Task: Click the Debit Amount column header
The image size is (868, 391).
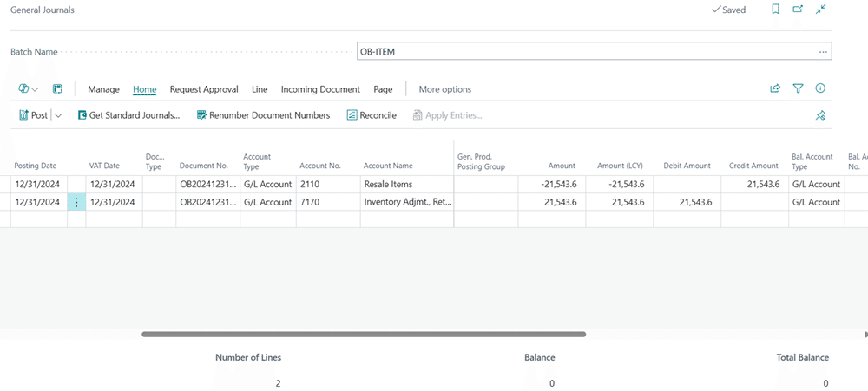Action: coord(687,166)
